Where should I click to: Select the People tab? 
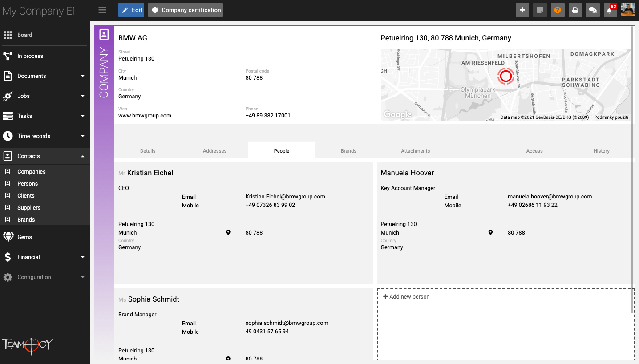(x=282, y=150)
